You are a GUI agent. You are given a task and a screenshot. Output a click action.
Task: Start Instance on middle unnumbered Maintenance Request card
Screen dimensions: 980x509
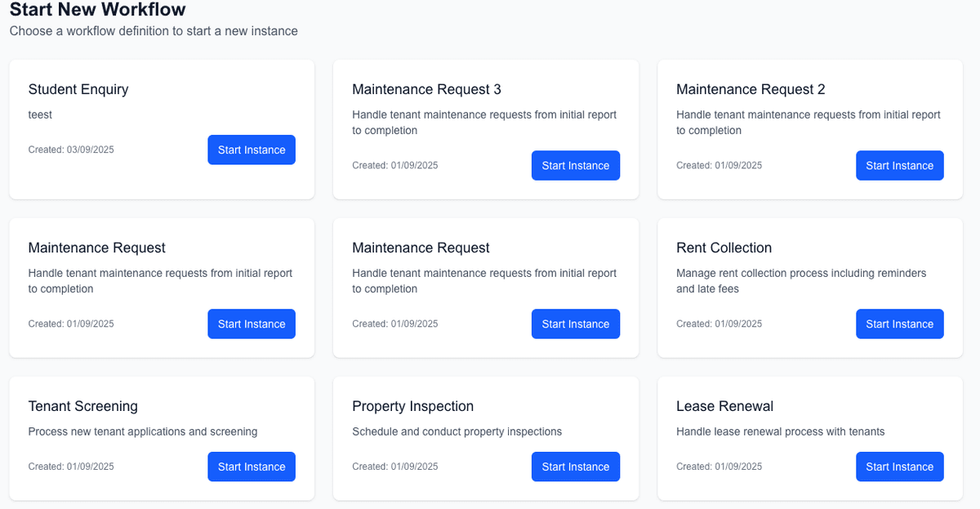575,324
